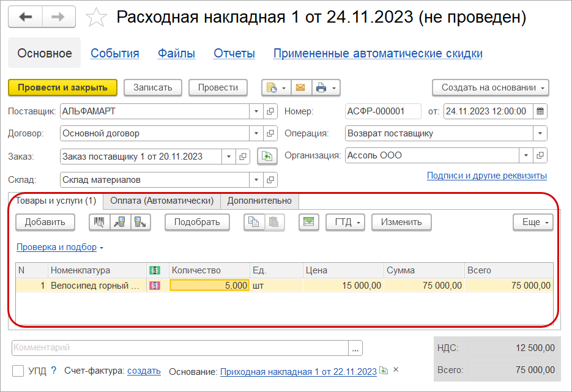Expand the Еще menu in table toolbar
The width and height of the screenshot is (572, 392).
click(x=533, y=222)
